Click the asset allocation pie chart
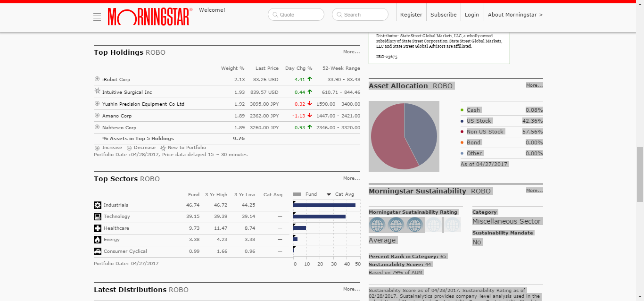Image resolution: width=644 pixels, height=301 pixels. point(404,136)
